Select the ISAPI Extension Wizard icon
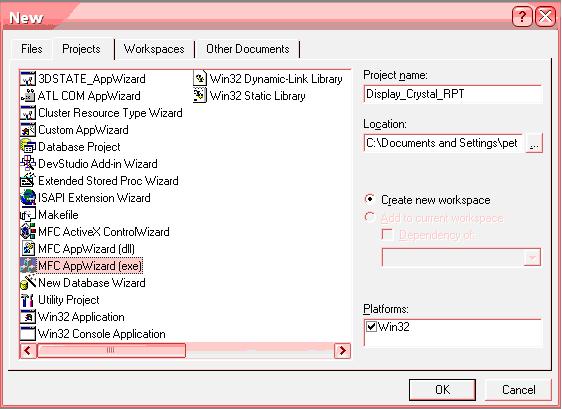The height and width of the screenshot is (409, 562). (x=28, y=198)
